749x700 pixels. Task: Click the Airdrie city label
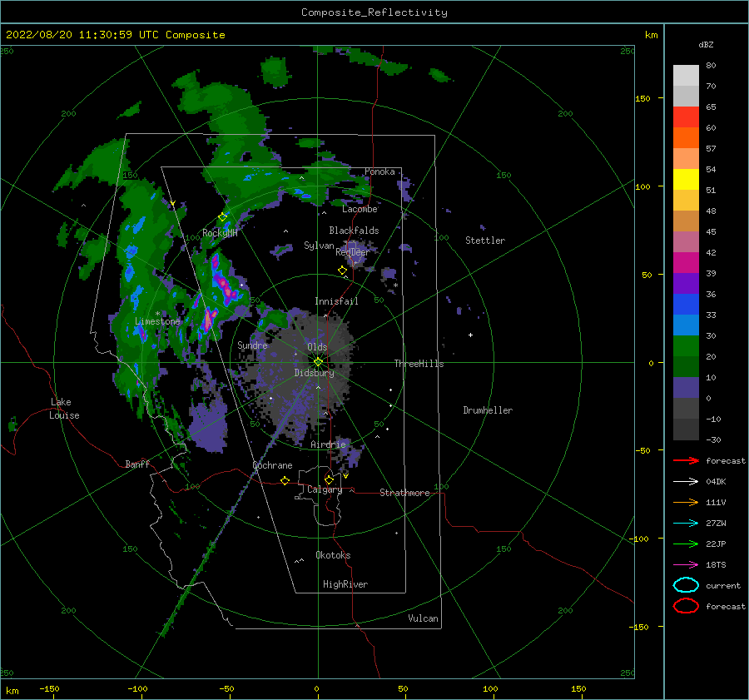point(328,444)
